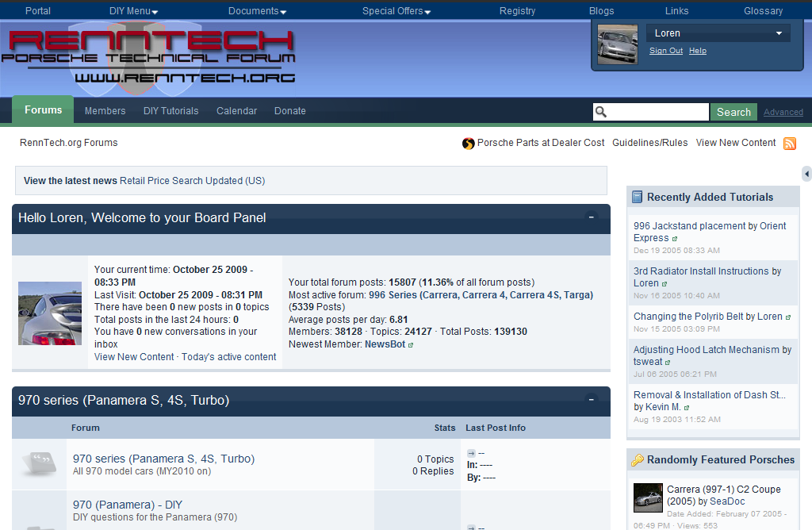The width and height of the screenshot is (812, 530).
Task: Click Loren's avatar thumbnail in header
Action: point(617,44)
